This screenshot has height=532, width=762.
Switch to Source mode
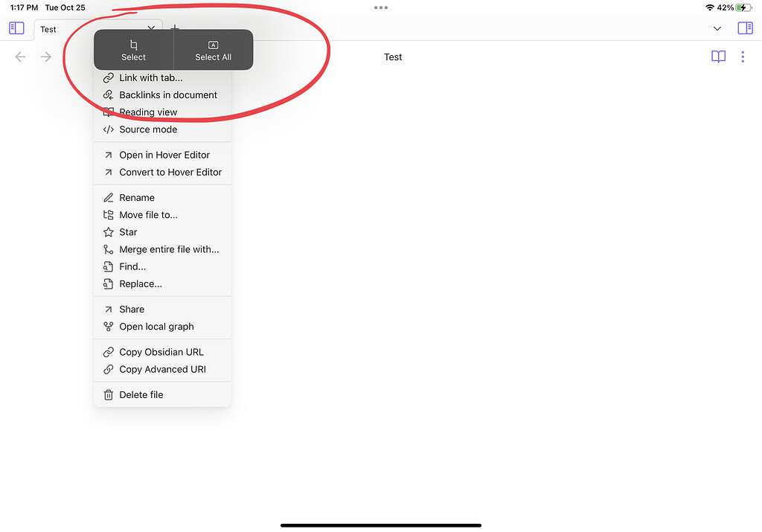(147, 129)
